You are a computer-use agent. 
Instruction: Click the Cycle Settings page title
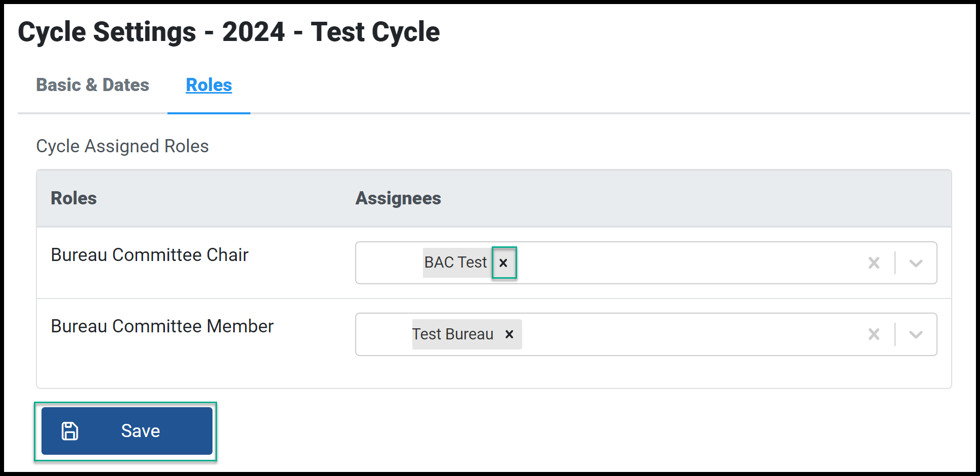pos(229,32)
